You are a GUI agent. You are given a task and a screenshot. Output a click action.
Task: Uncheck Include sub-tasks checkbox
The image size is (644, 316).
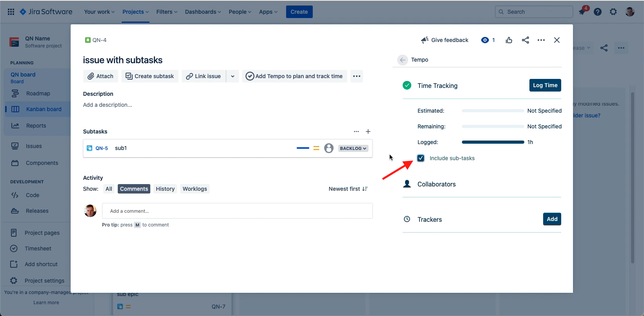click(x=421, y=158)
